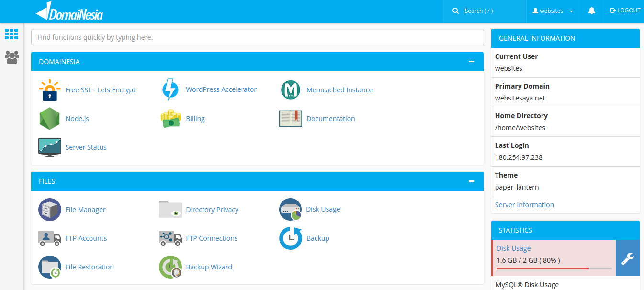Click the Backup clock icon
644x290 pixels.
[x=291, y=238]
